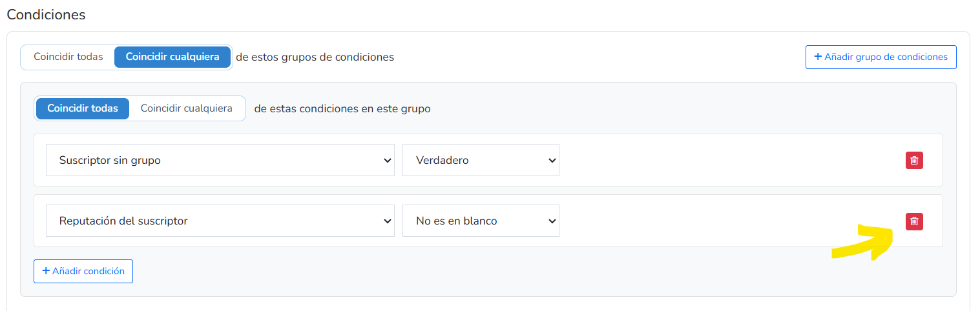Delete the Suscriptor sin grupo condition

(x=914, y=161)
